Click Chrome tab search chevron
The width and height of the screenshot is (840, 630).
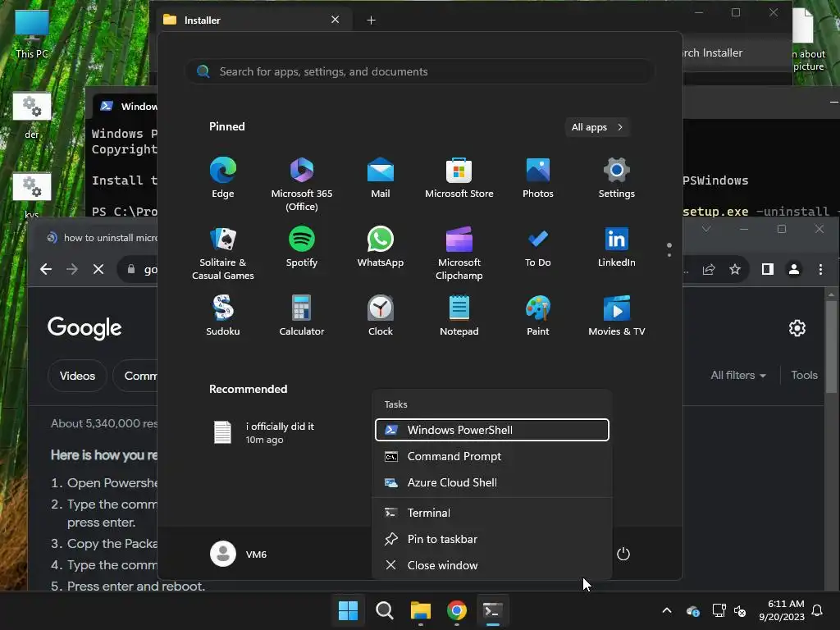pos(706,229)
